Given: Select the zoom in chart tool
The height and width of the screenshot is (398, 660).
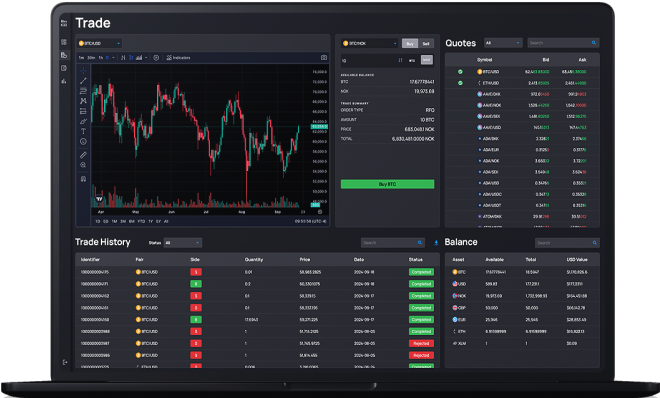Looking at the screenshot, I should tap(83, 165).
